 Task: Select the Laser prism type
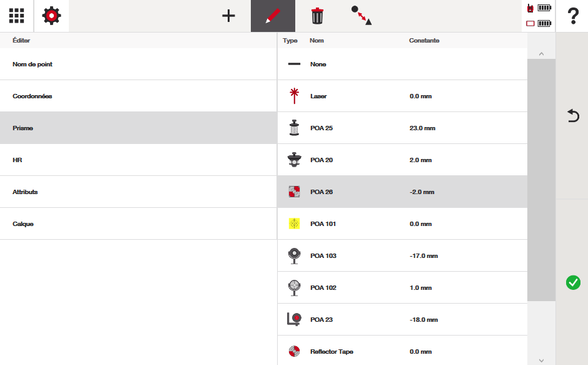click(402, 96)
